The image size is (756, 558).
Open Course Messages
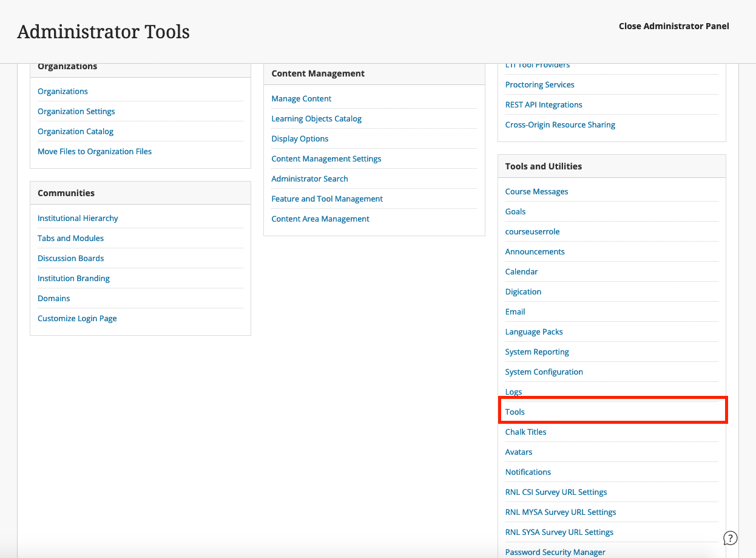536,191
